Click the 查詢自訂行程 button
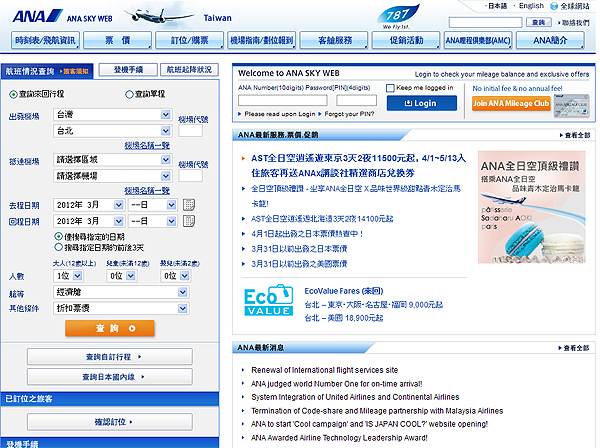This screenshot has height=448, width=600. click(x=110, y=357)
